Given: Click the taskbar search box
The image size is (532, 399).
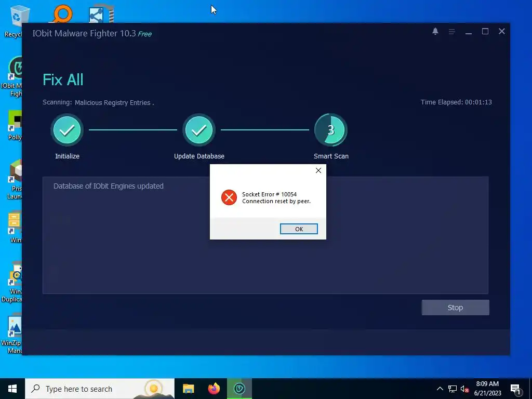Looking at the screenshot, I should (100, 389).
